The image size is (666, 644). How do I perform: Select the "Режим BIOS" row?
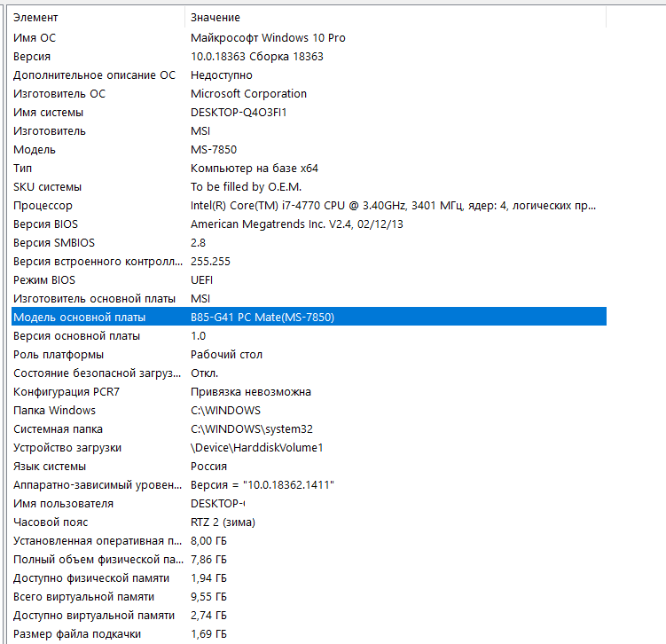309,280
